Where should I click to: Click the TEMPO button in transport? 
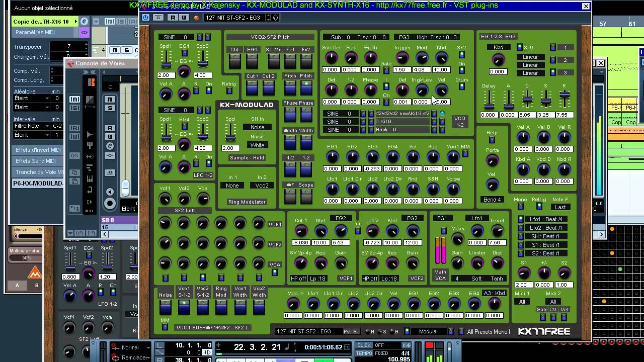click(364, 353)
